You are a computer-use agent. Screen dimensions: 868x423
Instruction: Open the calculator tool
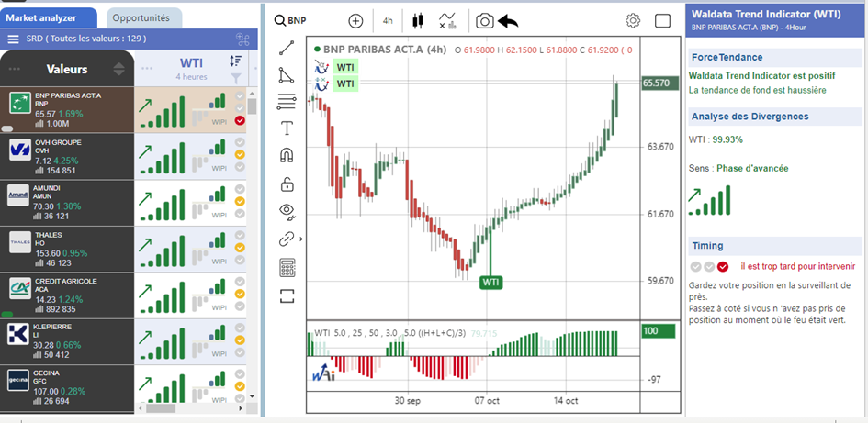tap(287, 268)
